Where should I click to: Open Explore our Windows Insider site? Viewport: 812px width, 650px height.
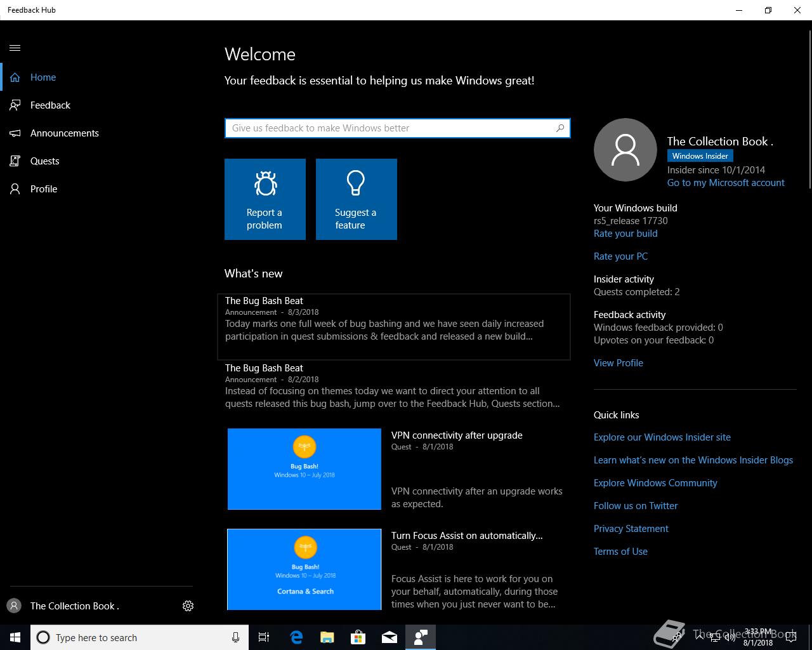[x=662, y=437]
